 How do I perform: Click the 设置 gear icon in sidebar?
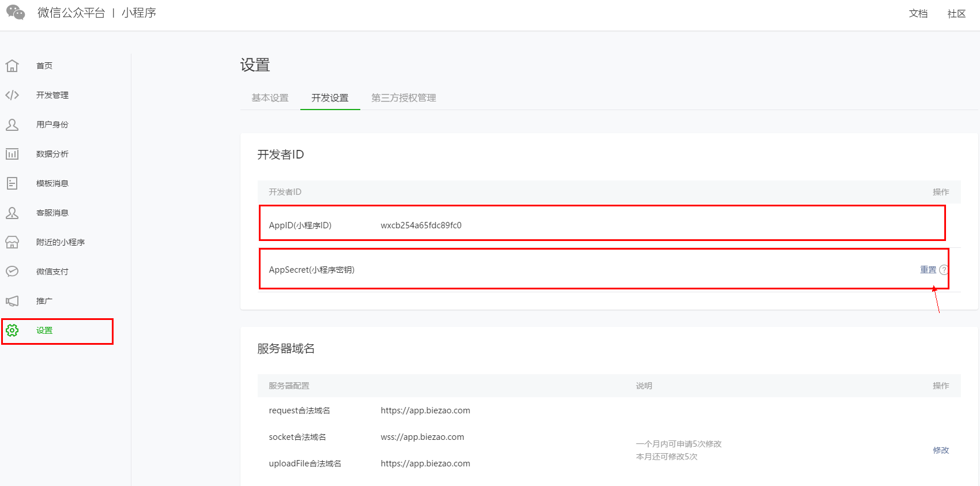pyautogui.click(x=12, y=330)
